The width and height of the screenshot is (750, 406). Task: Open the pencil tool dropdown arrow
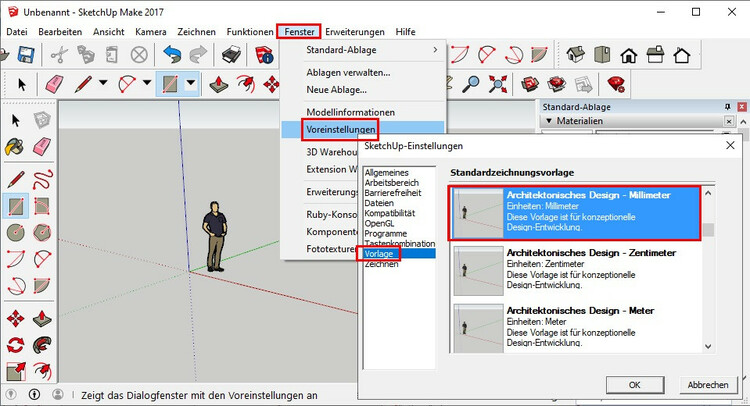click(x=103, y=83)
